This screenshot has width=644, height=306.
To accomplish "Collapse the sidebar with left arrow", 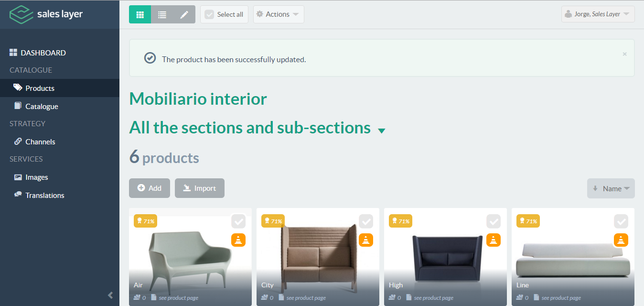I will [x=110, y=295].
